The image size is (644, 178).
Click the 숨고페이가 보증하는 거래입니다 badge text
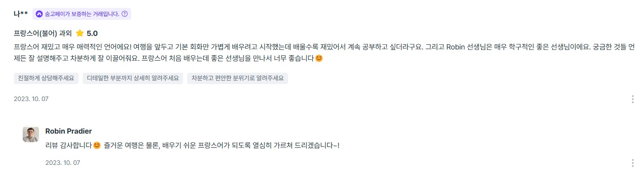(x=82, y=14)
